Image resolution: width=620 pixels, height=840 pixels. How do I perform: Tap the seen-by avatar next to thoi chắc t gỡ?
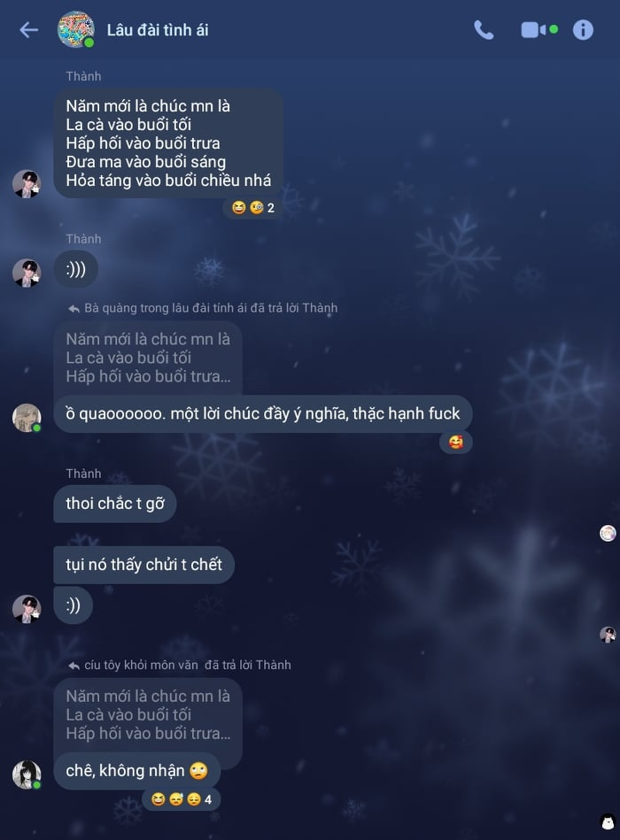pyautogui.click(x=608, y=533)
